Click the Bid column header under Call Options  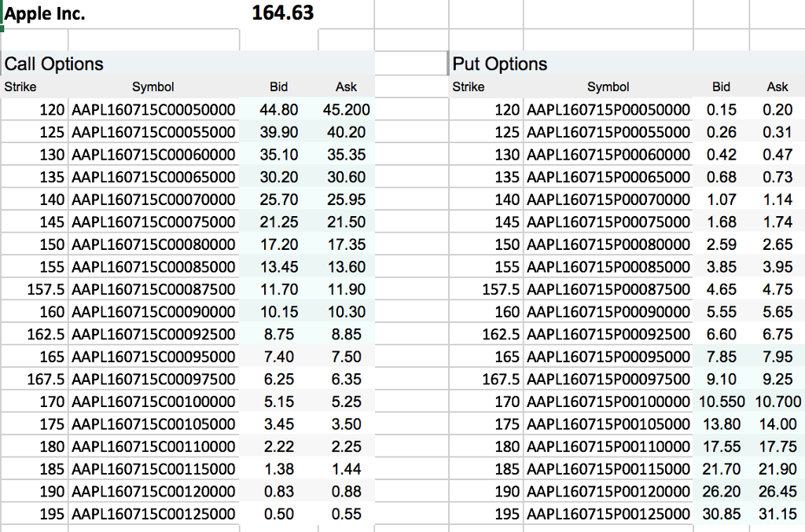pos(279,86)
